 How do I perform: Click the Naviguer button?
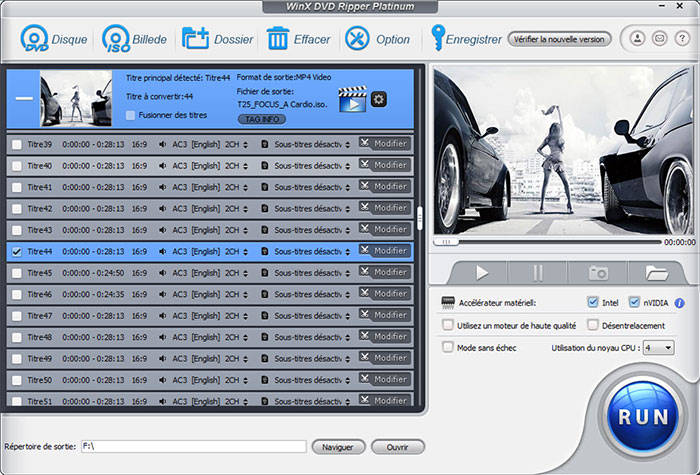[338, 447]
